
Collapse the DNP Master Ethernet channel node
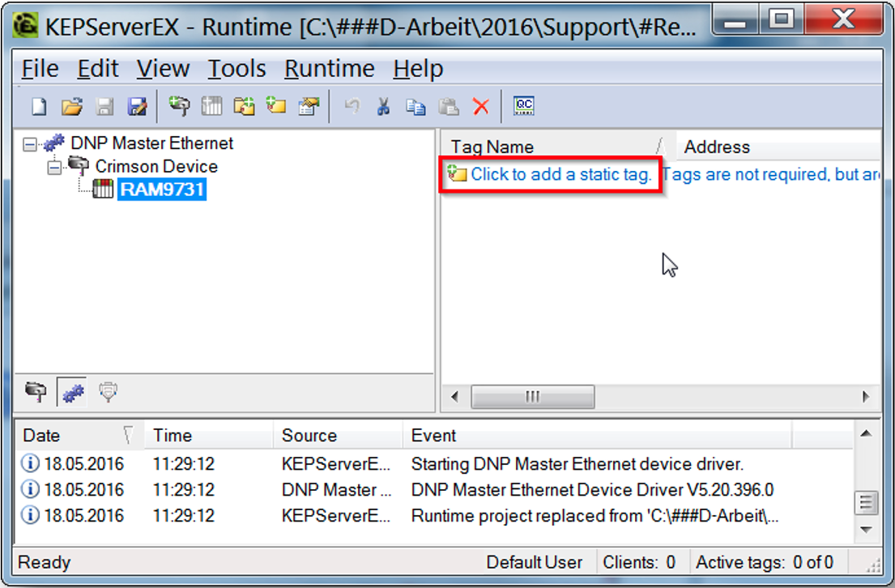coord(30,144)
